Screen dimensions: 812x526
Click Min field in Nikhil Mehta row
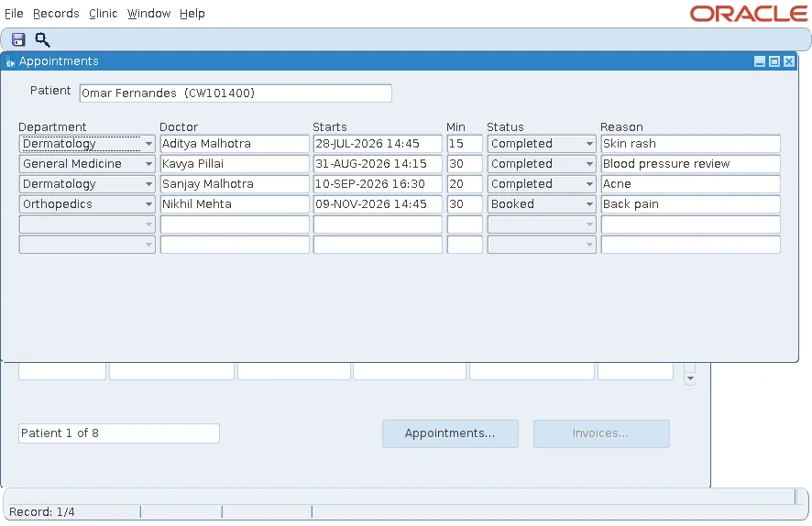pos(465,204)
